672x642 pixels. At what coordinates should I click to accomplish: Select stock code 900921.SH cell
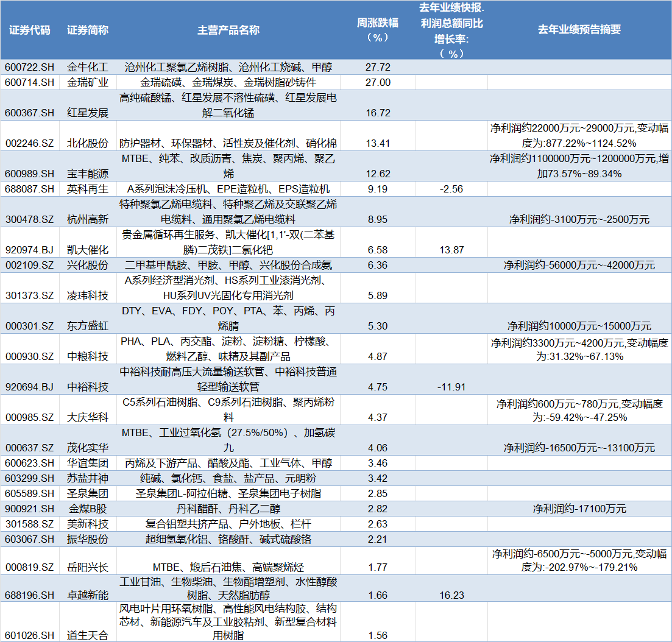[30, 509]
